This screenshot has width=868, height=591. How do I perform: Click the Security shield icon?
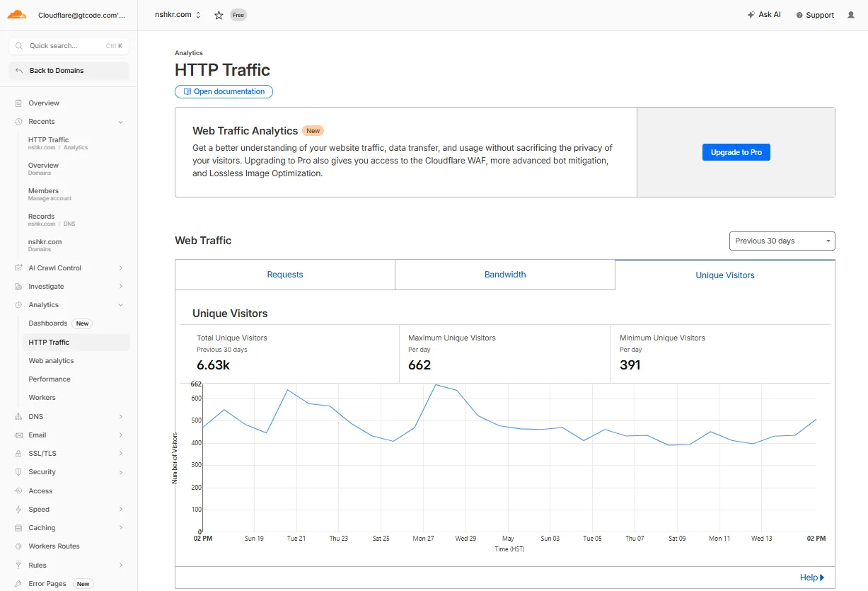[18, 472]
